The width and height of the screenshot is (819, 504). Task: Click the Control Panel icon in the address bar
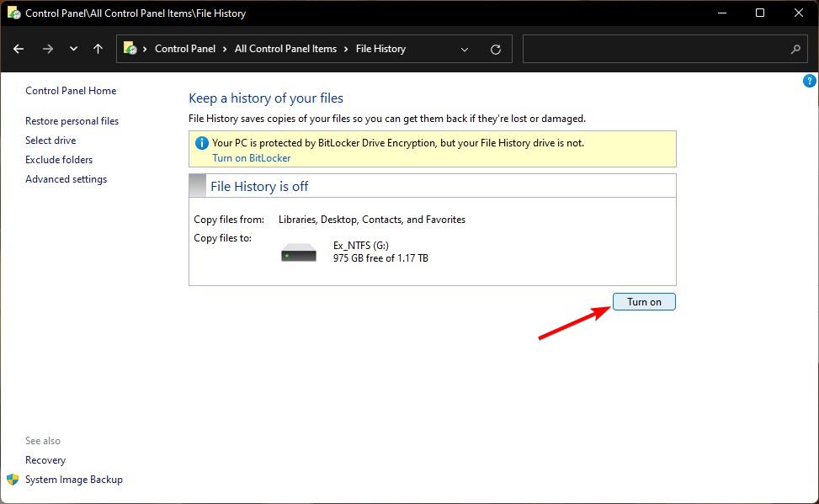(130, 49)
